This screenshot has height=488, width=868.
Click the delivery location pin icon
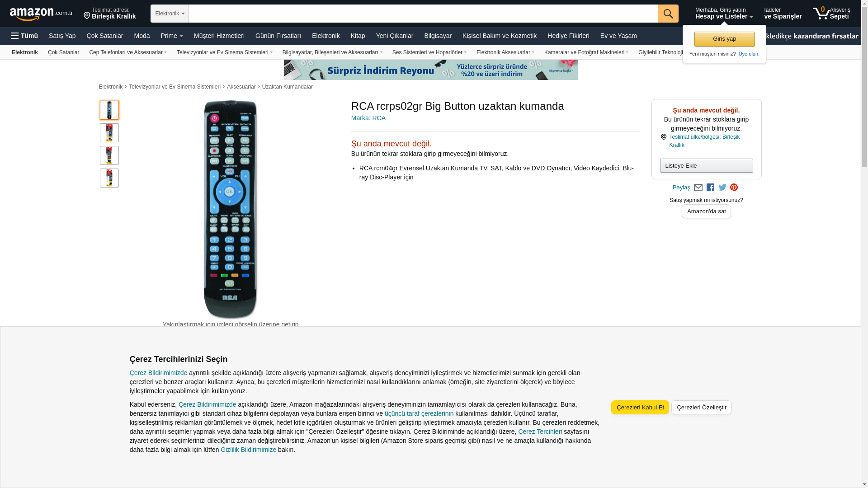click(x=87, y=16)
